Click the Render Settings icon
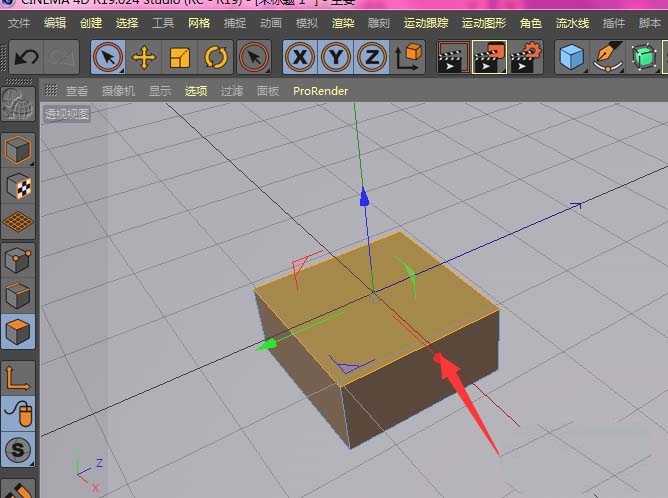Screen dimensions: 668x498 [525, 57]
